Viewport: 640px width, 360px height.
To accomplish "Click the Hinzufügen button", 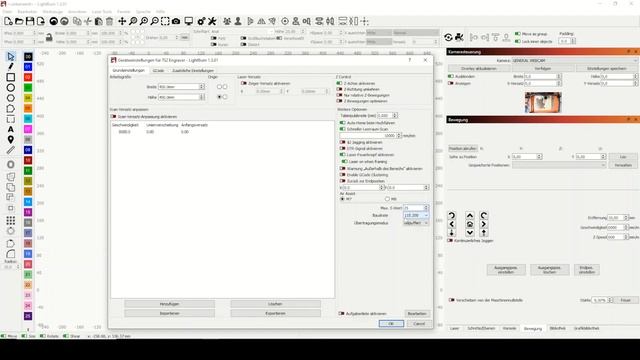I will pyautogui.click(x=169, y=304).
